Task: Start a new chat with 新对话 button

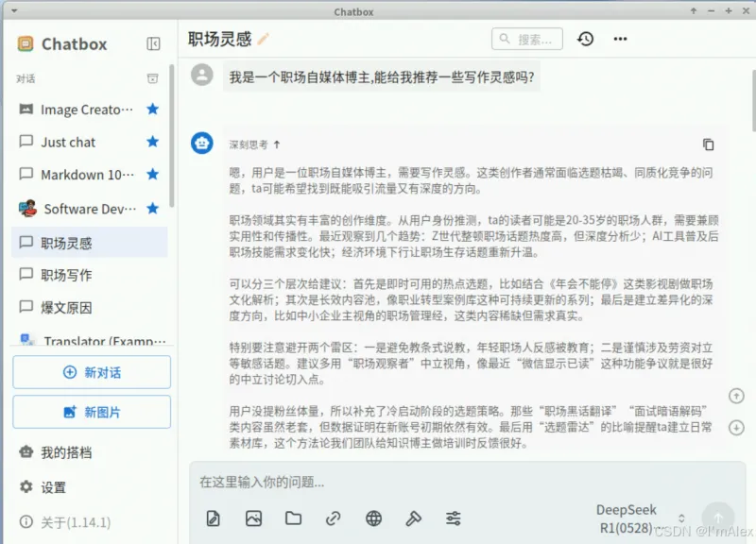Action: tap(92, 372)
